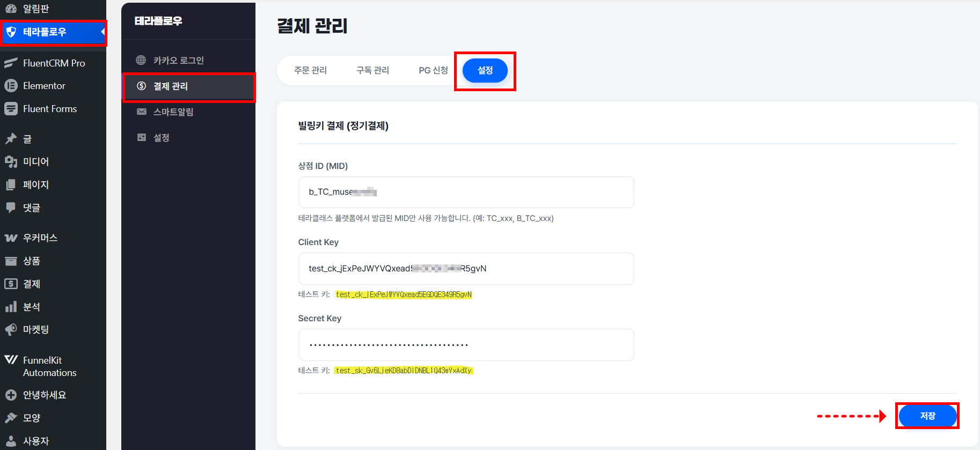The image size is (980, 450).
Task: Switch to the 주문 관리 tab
Action: pos(310,70)
